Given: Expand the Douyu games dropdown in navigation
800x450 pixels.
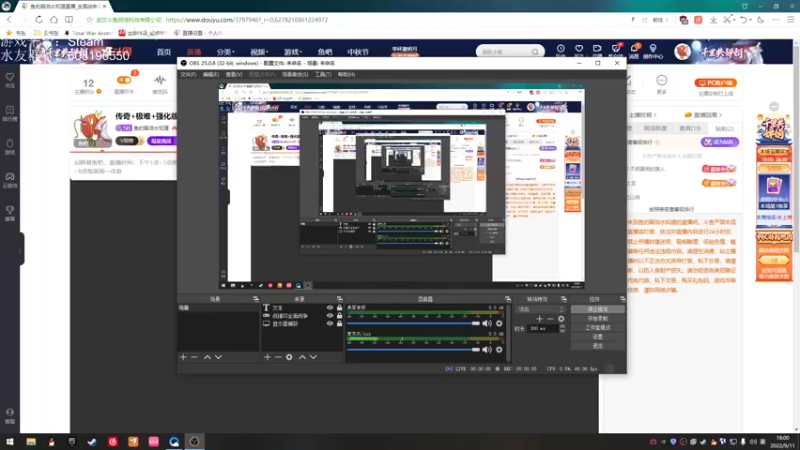Looking at the screenshot, I should click(293, 52).
